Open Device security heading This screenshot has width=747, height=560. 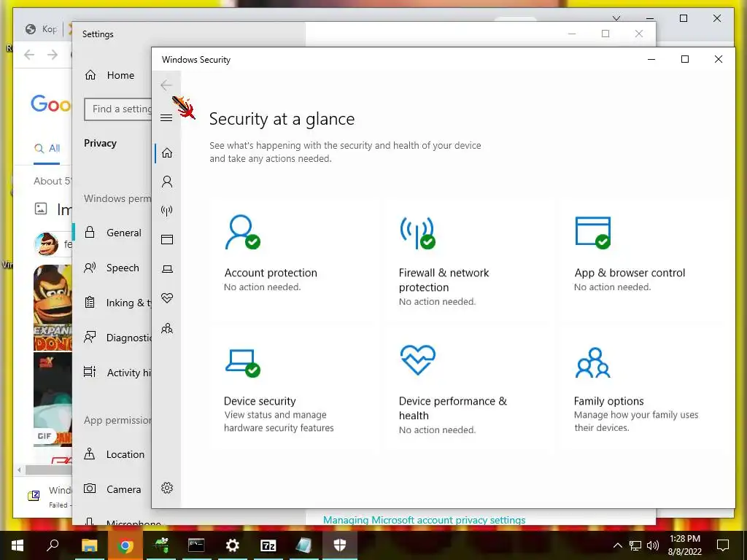pyautogui.click(x=260, y=401)
